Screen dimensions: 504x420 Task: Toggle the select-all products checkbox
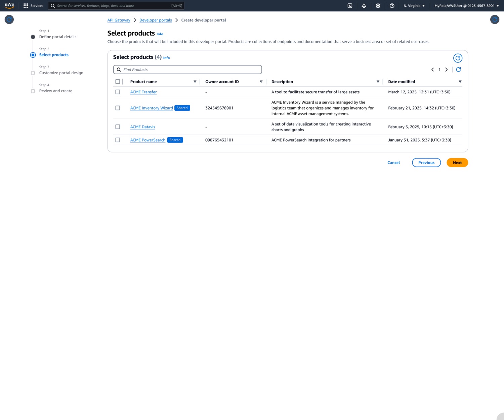tap(118, 82)
